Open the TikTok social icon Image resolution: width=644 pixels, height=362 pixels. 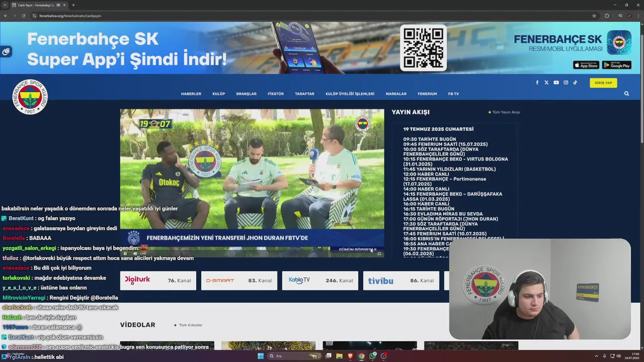(x=575, y=82)
